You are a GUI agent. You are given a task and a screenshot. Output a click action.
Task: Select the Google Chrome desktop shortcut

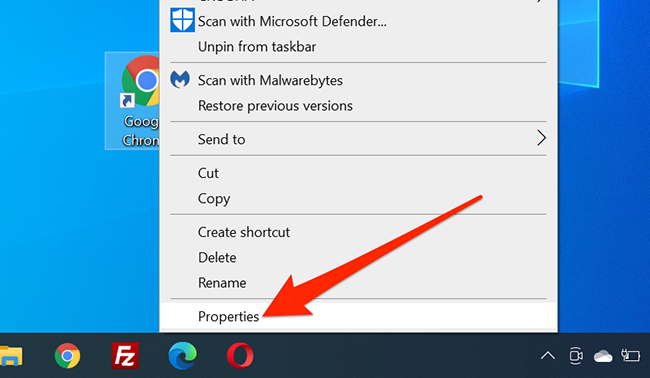(133, 101)
